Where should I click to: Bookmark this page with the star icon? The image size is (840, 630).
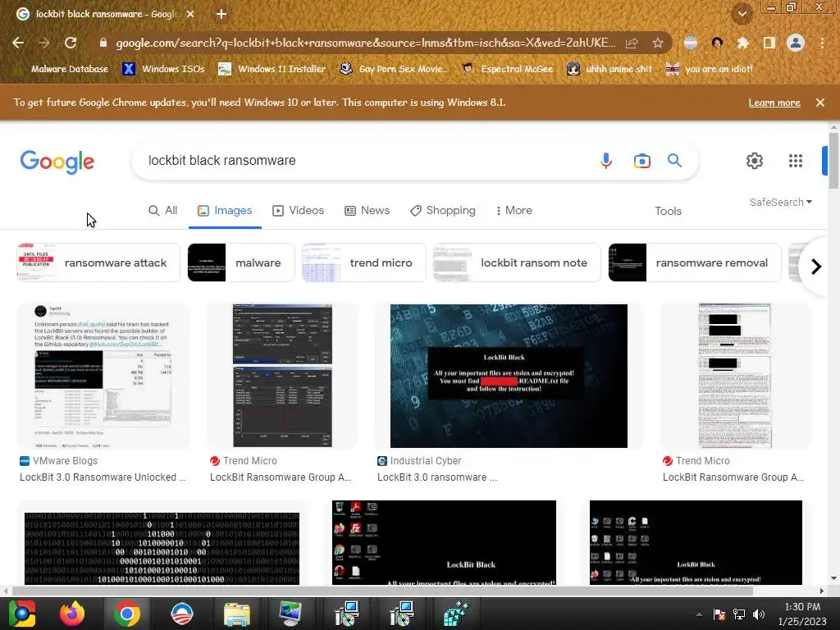pyautogui.click(x=658, y=43)
